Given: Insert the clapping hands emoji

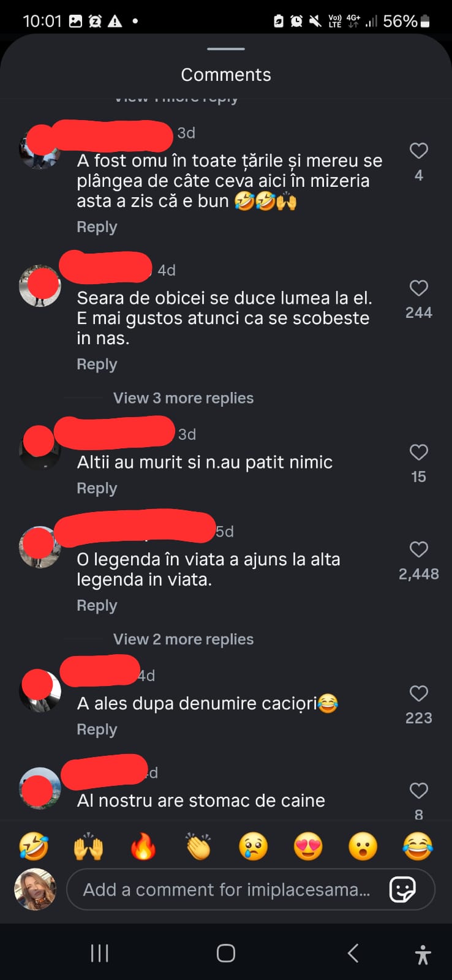Looking at the screenshot, I should pyautogui.click(x=198, y=846).
